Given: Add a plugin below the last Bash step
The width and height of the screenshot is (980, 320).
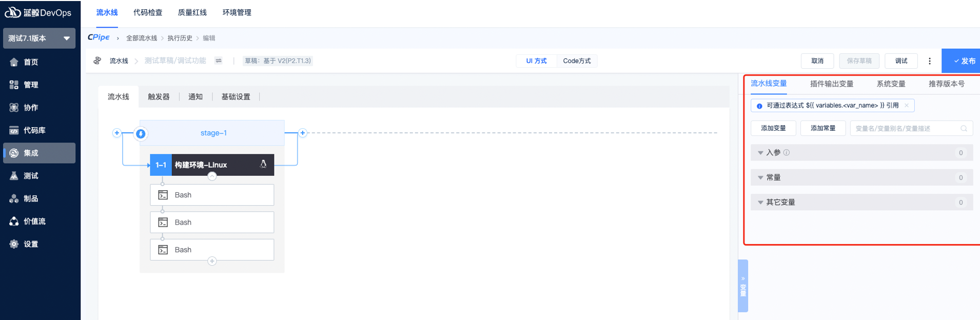Looking at the screenshot, I should (212, 261).
